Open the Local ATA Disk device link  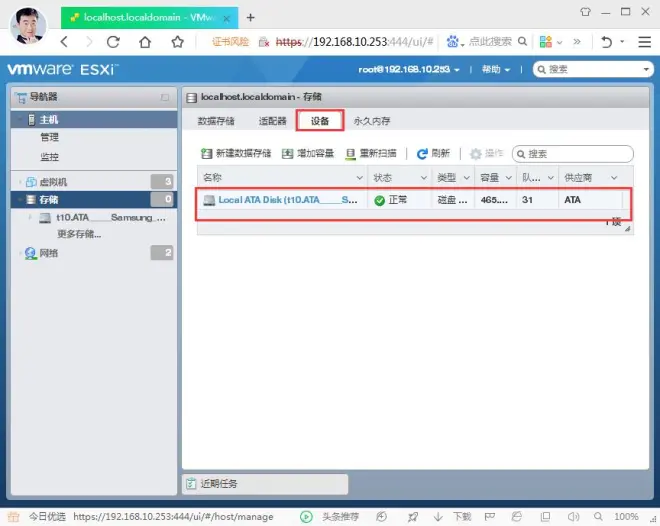pyautogui.click(x=287, y=200)
